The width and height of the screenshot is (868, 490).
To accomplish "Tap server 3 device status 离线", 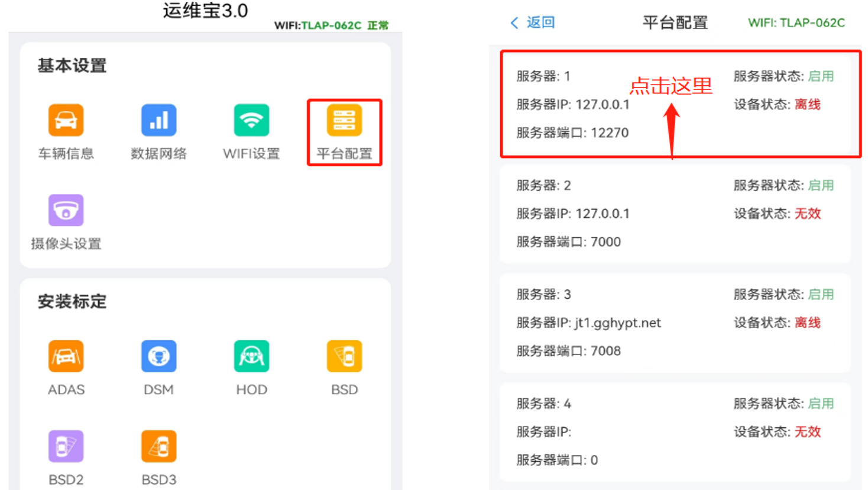I will point(807,323).
